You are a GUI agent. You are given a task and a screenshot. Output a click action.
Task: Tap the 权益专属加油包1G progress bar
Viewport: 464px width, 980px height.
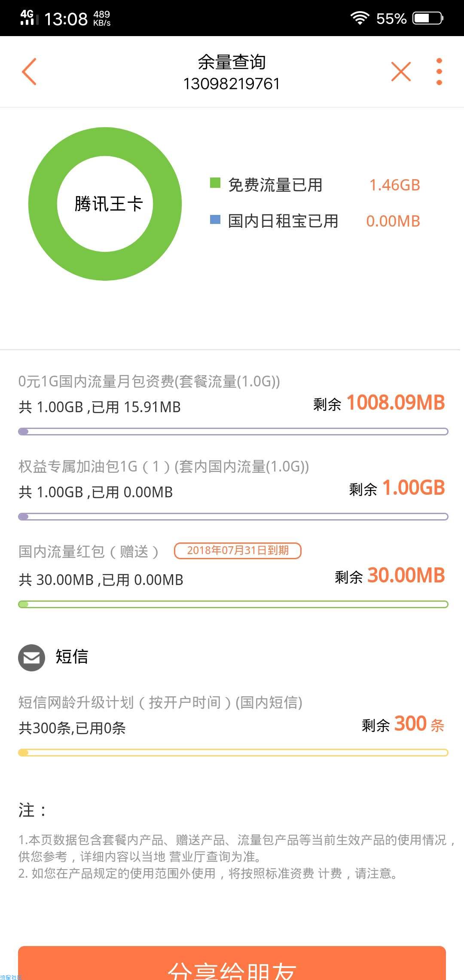pyautogui.click(x=233, y=516)
